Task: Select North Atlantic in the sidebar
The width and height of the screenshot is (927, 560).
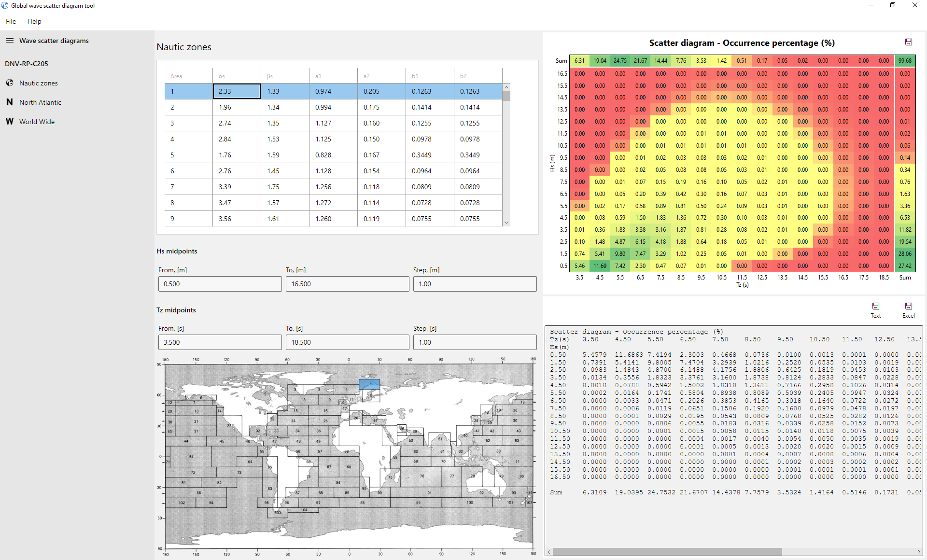Action: coord(40,102)
